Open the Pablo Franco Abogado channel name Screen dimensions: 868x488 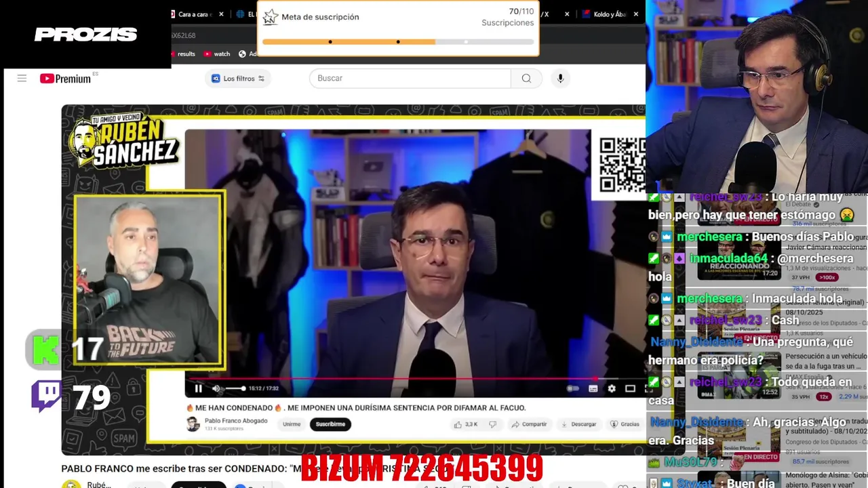click(x=236, y=421)
